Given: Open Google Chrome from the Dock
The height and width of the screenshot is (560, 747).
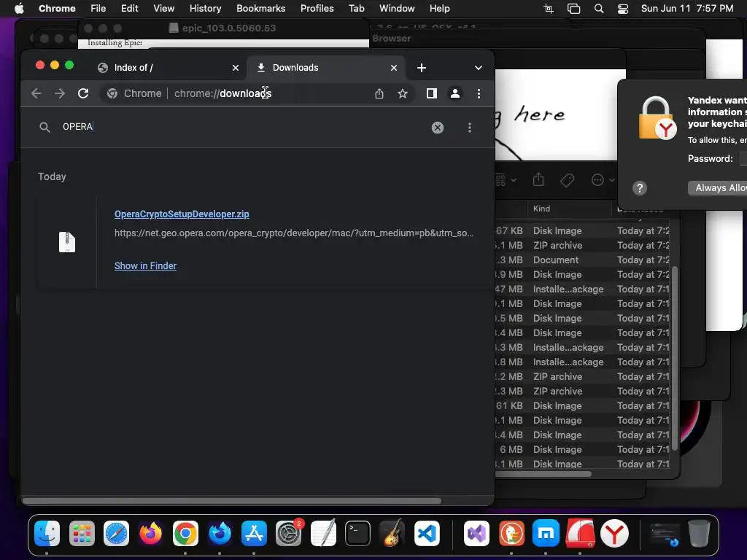Looking at the screenshot, I should pos(185,533).
